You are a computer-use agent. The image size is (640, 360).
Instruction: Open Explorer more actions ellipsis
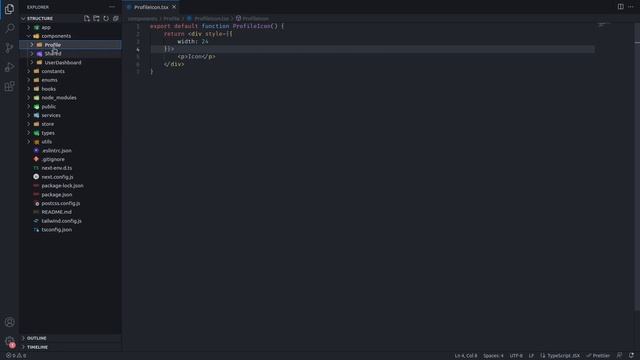112,7
